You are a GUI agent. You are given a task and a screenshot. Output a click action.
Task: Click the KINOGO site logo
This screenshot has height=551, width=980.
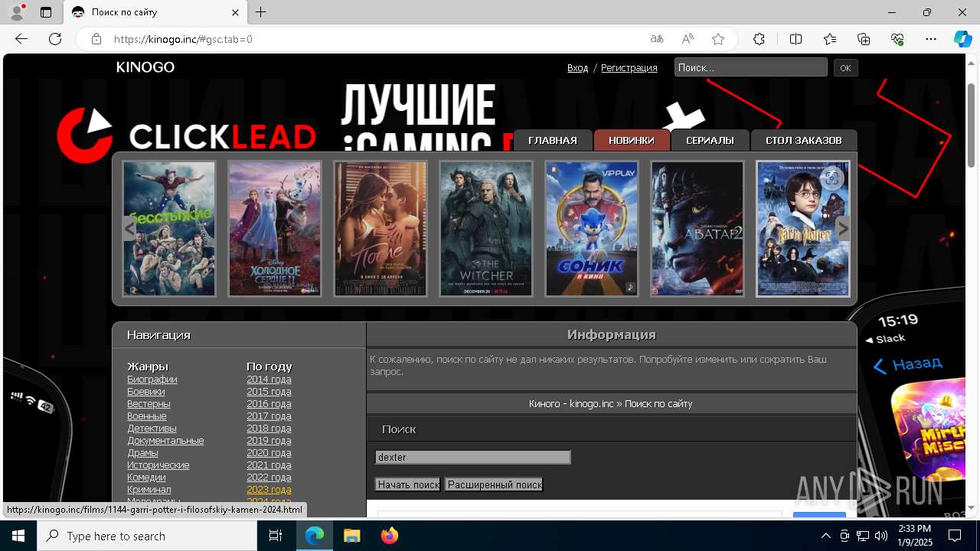click(x=145, y=67)
